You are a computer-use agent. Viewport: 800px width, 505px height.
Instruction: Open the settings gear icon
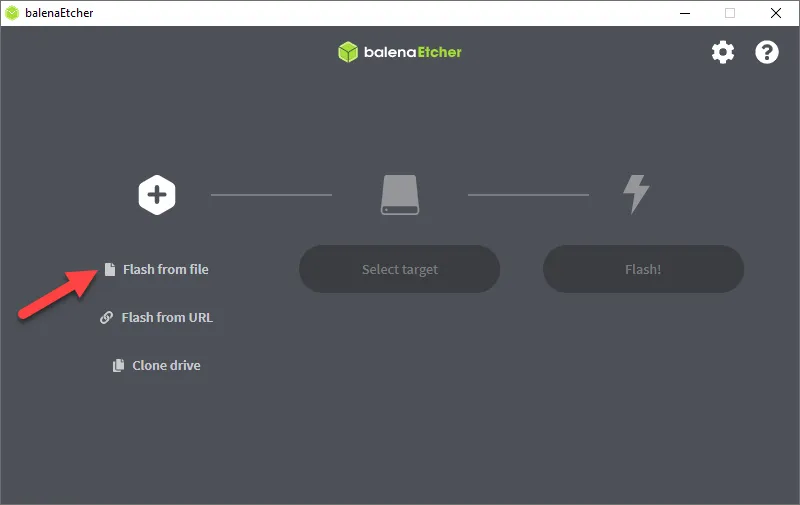722,52
